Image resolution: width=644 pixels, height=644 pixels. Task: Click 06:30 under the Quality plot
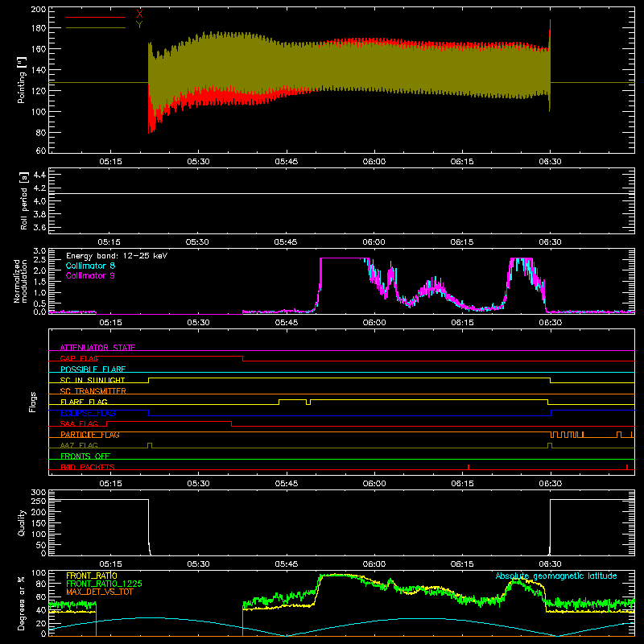(x=551, y=564)
